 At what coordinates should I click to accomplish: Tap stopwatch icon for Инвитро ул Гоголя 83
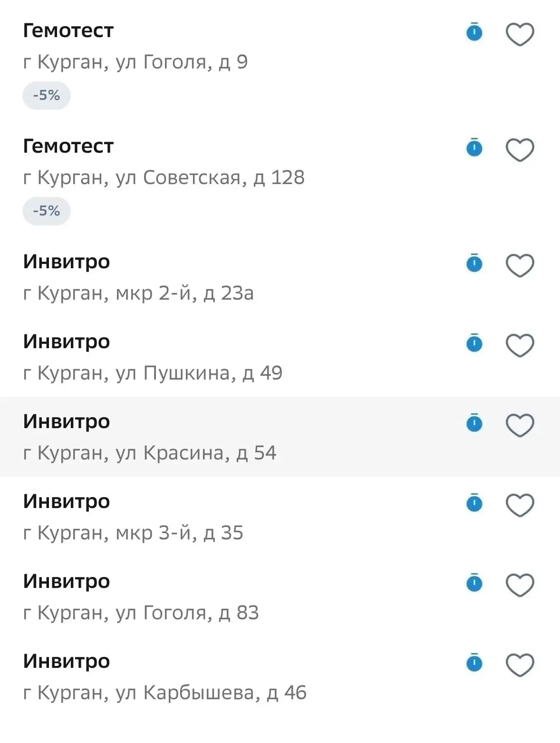(x=474, y=583)
